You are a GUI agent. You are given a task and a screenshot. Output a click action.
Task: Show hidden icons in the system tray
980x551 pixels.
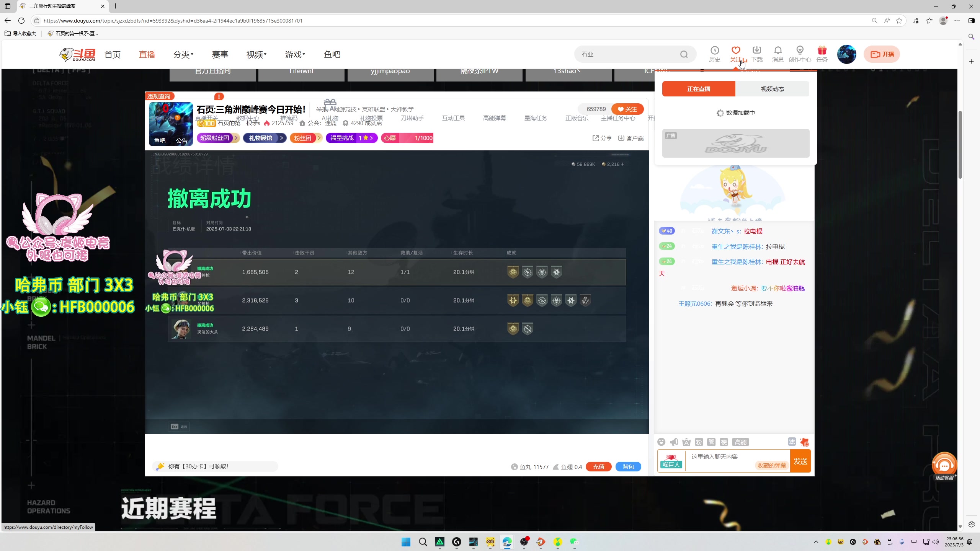[816, 542]
